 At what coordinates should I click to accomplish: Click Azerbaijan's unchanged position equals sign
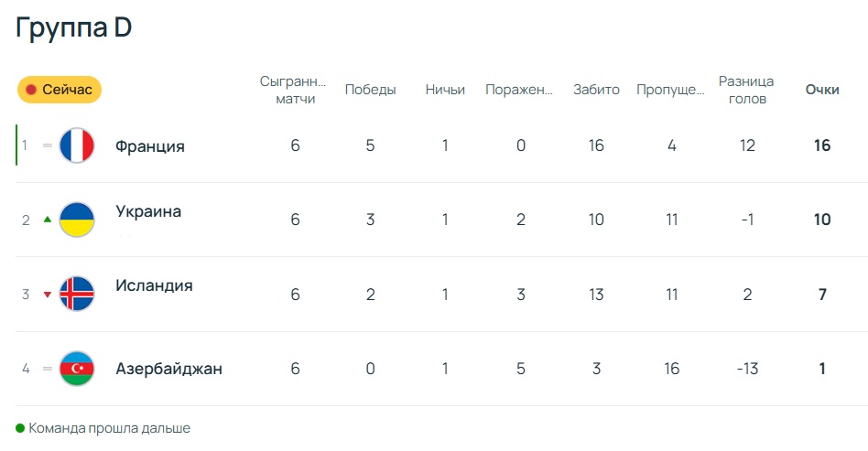48,369
